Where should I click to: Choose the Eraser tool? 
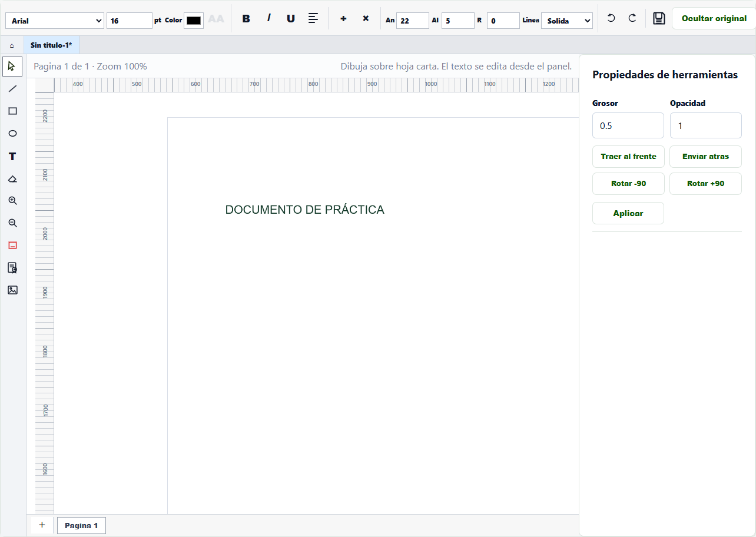12,178
